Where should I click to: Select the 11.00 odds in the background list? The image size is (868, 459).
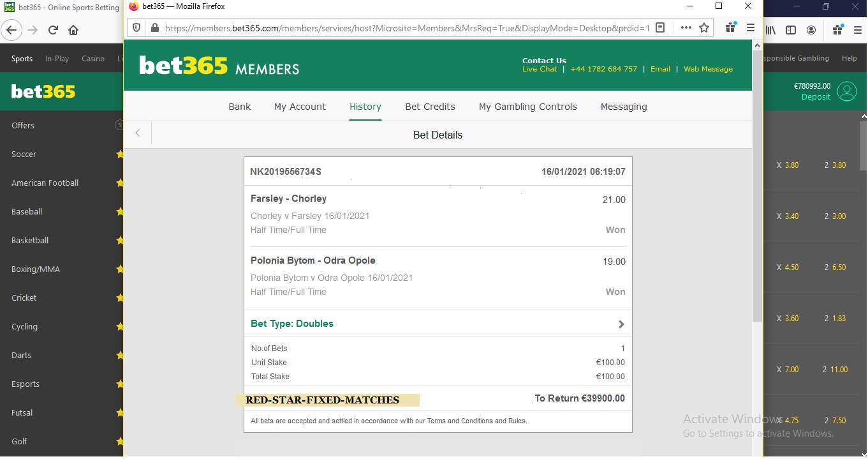839,370
